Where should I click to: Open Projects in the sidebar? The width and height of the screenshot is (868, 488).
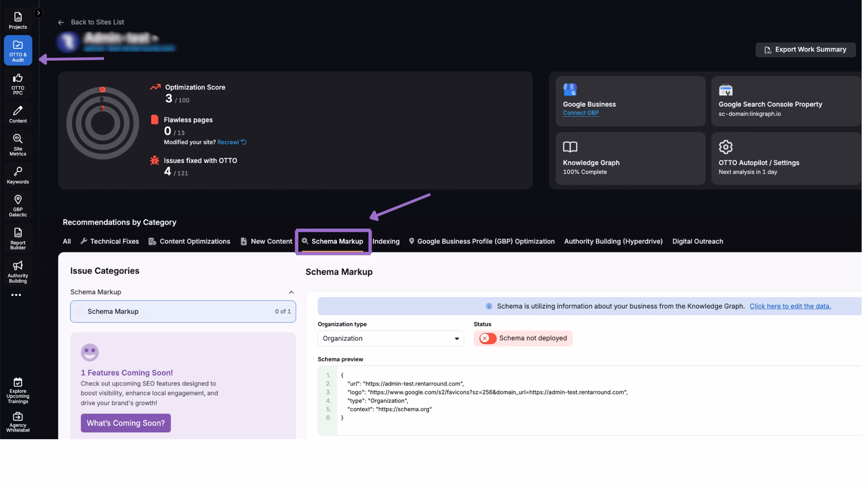[x=18, y=20]
